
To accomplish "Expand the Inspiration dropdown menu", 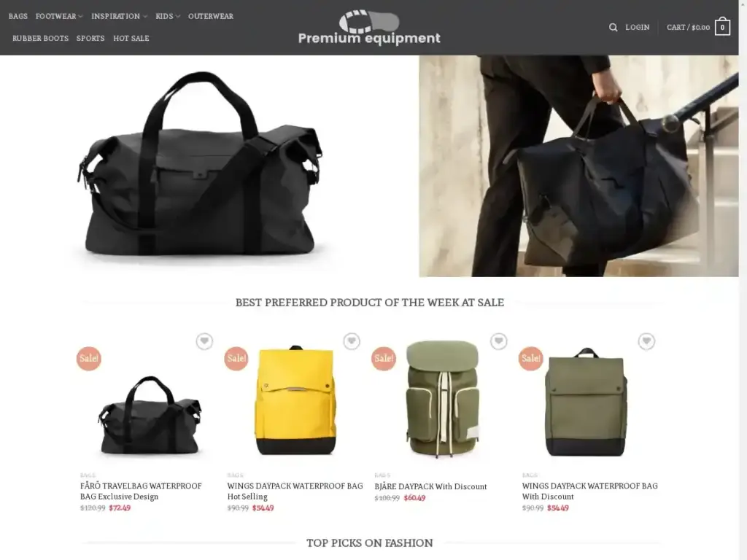I will 119,16.
